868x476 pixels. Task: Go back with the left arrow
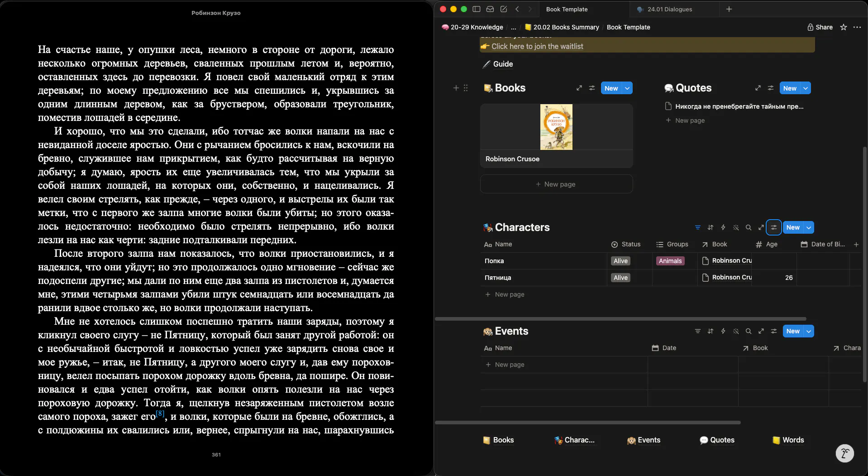pyautogui.click(x=517, y=9)
